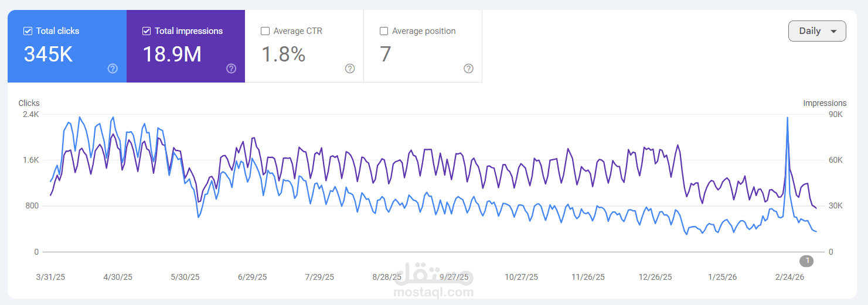Click the mostaql.com watermark text
The image size is (868, 305).
434,292
